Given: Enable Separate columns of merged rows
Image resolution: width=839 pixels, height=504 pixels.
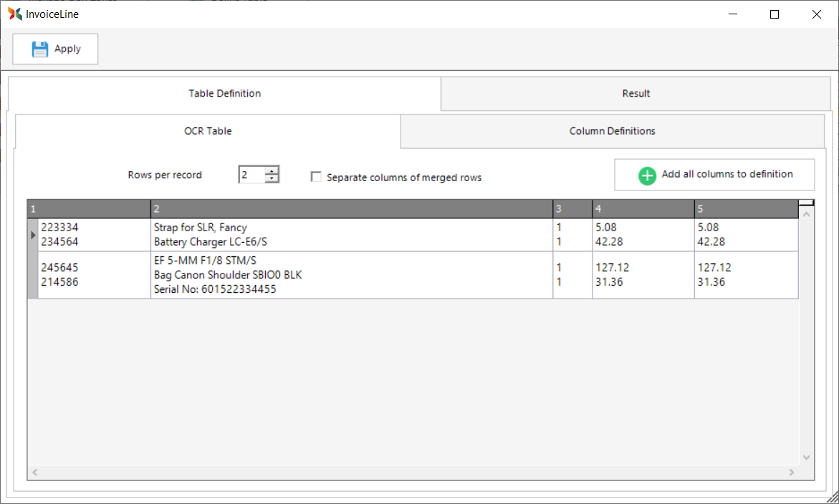Looking at the screenshot, I should pyautogui.click(x=316, y=177).
